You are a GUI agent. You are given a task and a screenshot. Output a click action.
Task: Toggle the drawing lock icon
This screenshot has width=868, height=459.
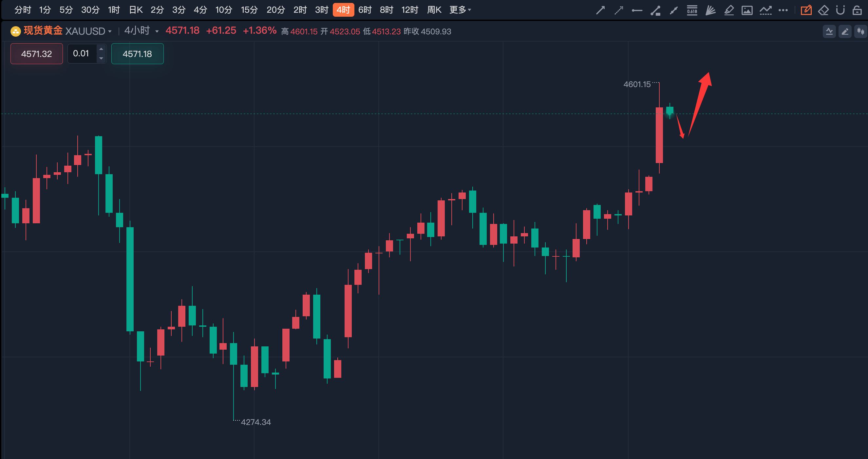tap(857, 10)
